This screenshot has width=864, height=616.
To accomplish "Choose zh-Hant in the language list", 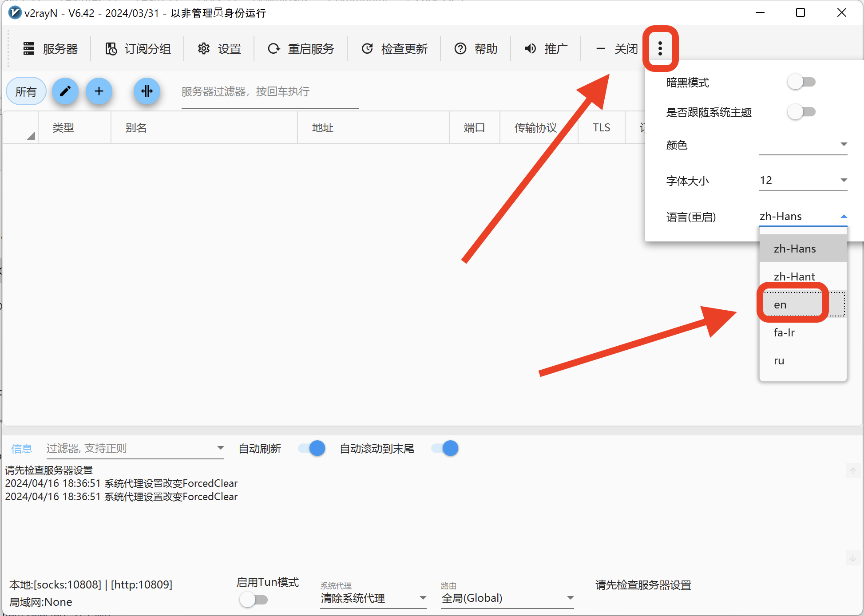I will pyautogui.click(x=794, y=276).
